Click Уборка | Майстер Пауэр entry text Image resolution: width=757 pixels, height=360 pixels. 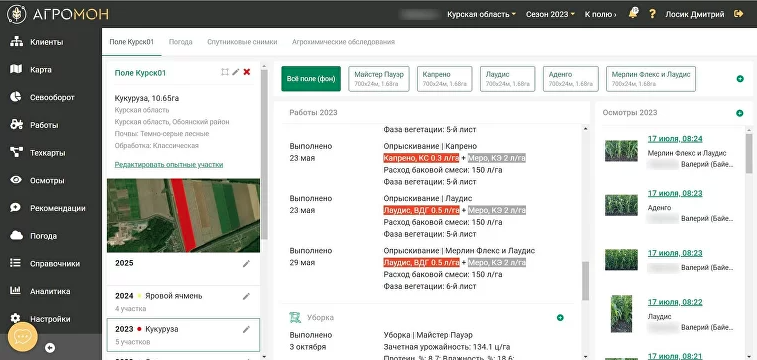[428, 335]
